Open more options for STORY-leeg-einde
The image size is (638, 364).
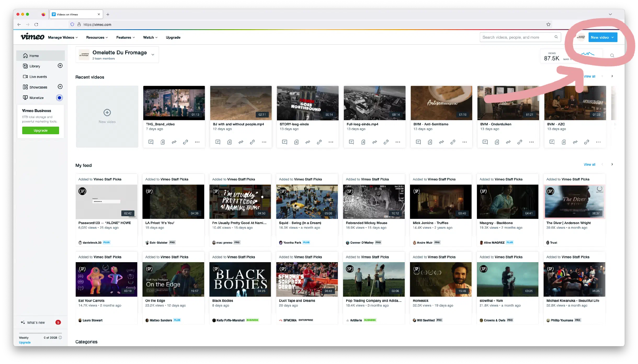[331, 142]
